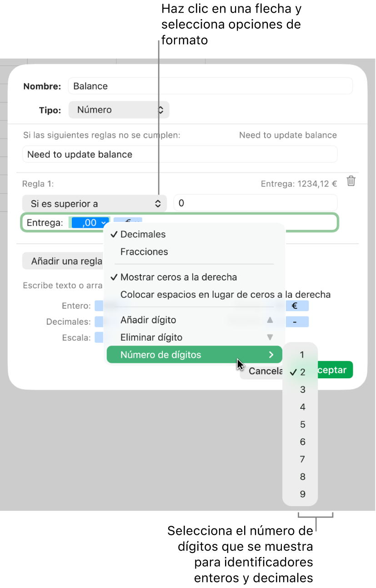The width and height of the screenshot is (376, 588).
Task: Click the Entero token label row
Action: [x=76, y=306]
